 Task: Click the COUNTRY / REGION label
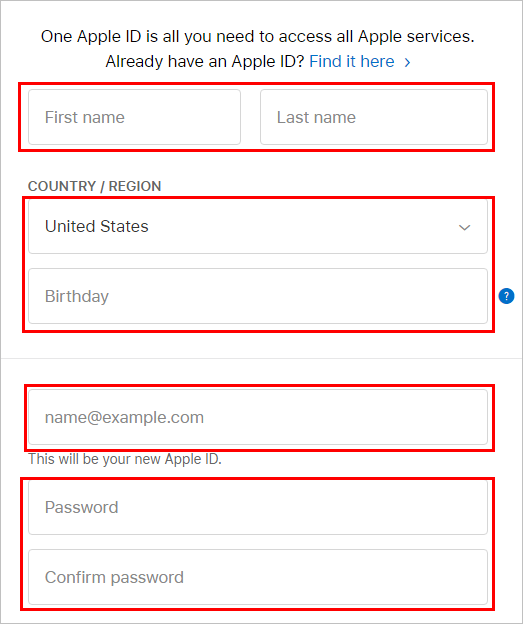(94, 186)
